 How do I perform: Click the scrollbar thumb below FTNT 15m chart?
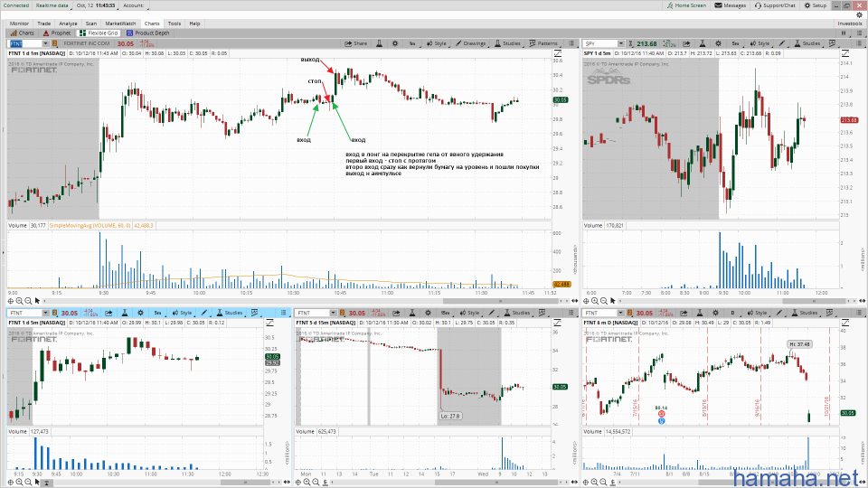pos(495,482)
